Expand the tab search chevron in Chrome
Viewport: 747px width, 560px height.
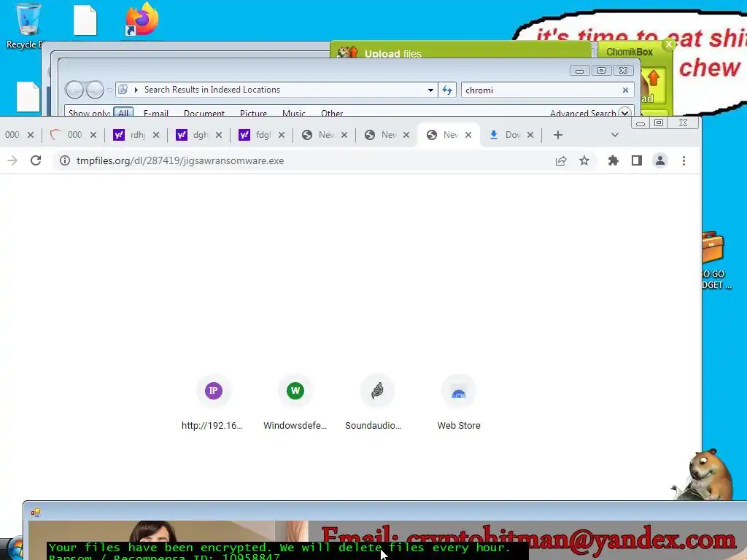(x=614, y=135)
